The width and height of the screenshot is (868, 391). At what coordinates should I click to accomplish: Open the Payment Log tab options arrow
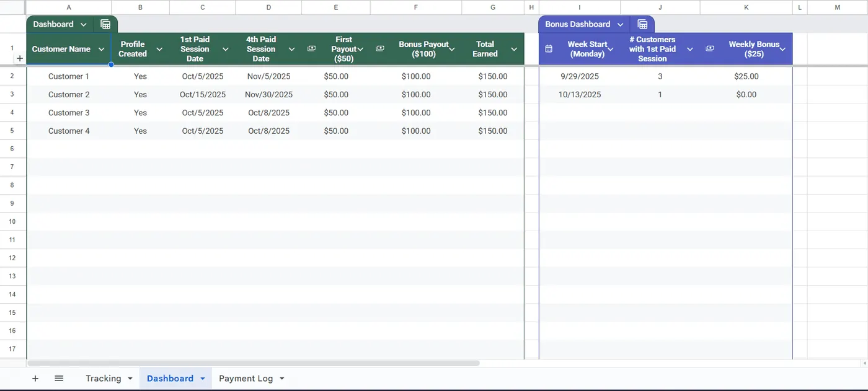pyautogui.click(x=281, y=379)
